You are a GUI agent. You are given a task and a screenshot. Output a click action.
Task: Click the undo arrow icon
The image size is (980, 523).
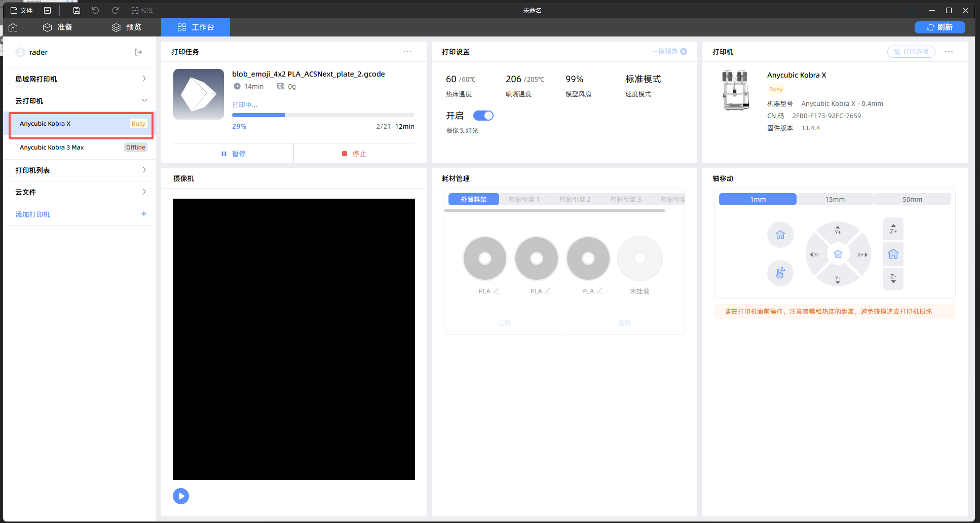[x=95, y=10]
